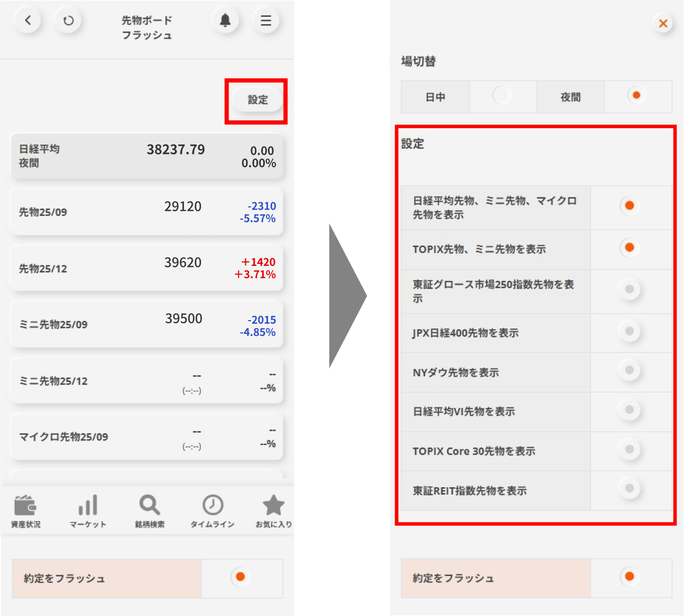Select 日中 session radio button
This screenshot has height=616, width=684.
[502, 96]
